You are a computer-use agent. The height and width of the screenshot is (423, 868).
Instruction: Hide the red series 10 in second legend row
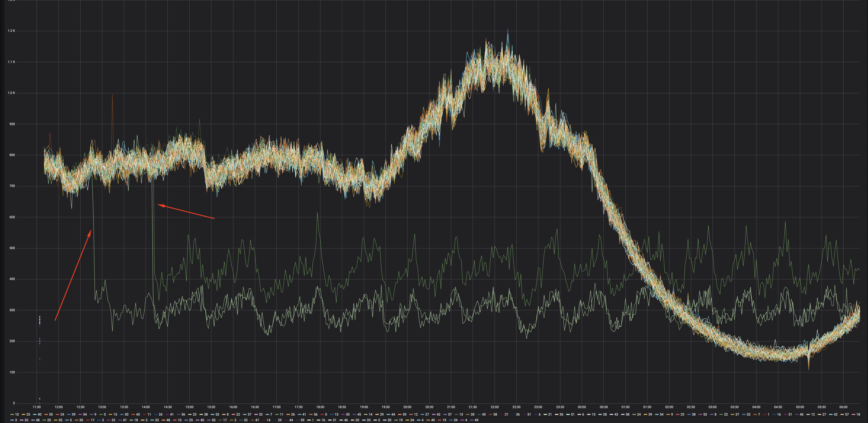click(x=180, y=420)
